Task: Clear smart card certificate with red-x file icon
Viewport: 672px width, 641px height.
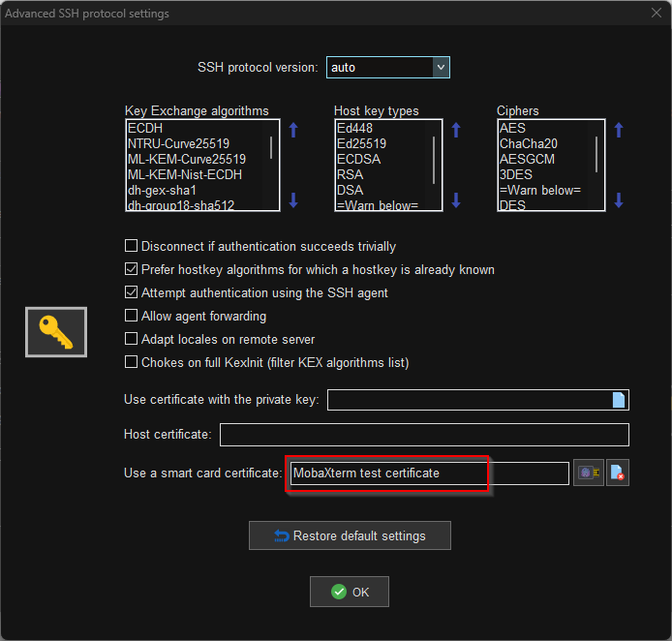Action: pyautogui.click(x=618, y=473)
